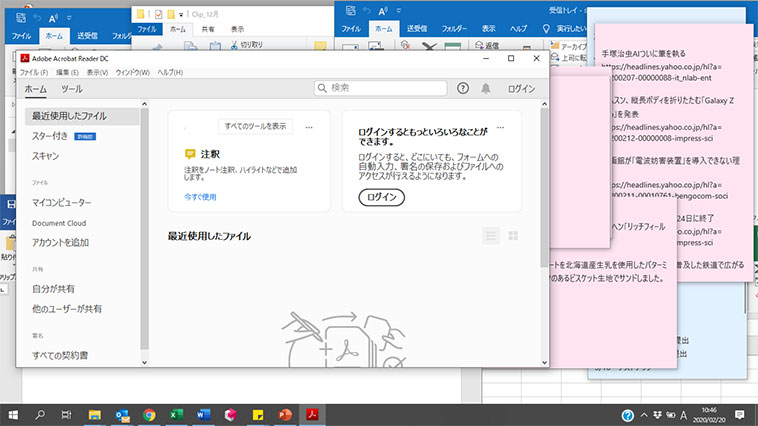Switch to Word in the taskbar

pyautogui.click(x=204, y=415)
